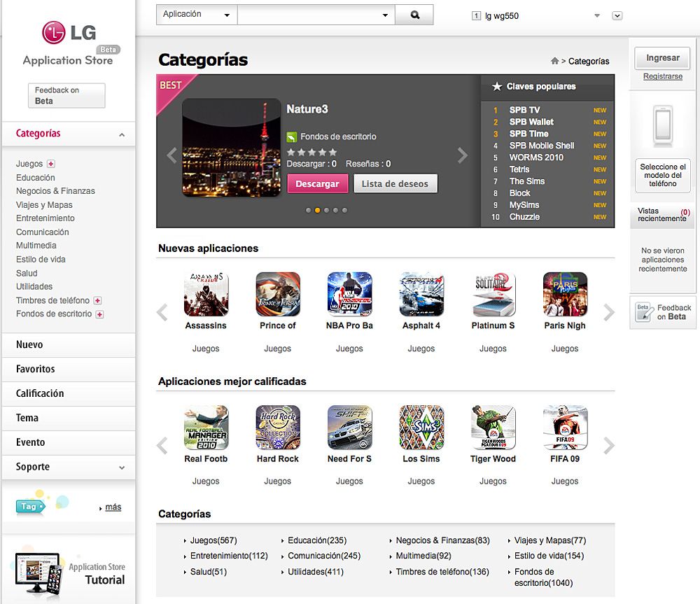The height and width of the screenshot is (604, 700).
Task: Show previous featured app in banner
Action: 171,155
